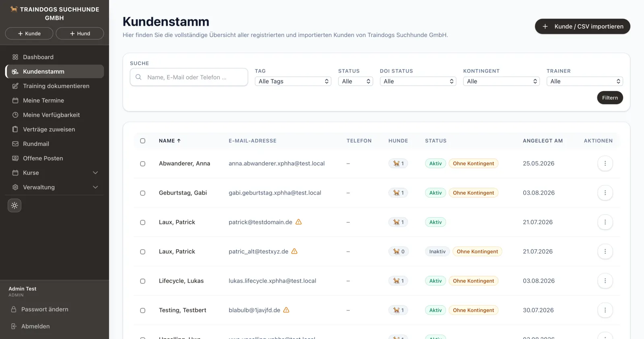Click dog count badge for Testing, Testbert
The width and height of the screenshot is (644, 339).
click(398, 310)
